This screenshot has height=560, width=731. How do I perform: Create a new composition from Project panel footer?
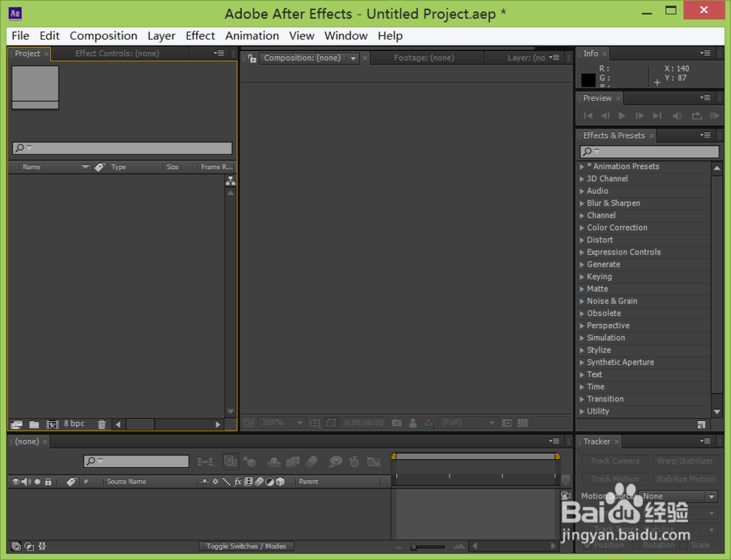click(52, 424)
